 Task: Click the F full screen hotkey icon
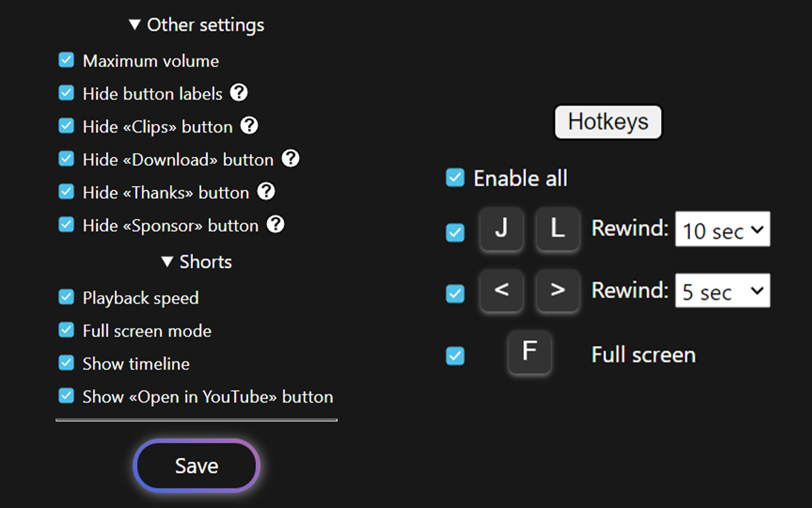530,354
